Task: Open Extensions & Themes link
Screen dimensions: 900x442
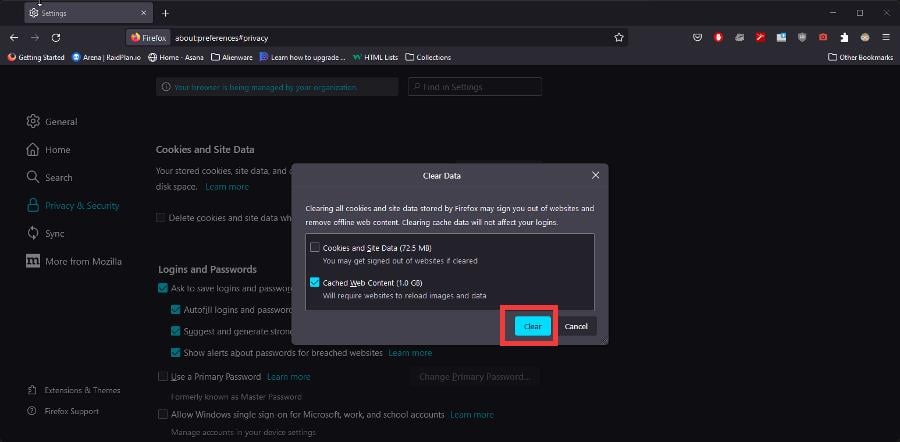Action: pyautogui.click(x=74, y=390)
